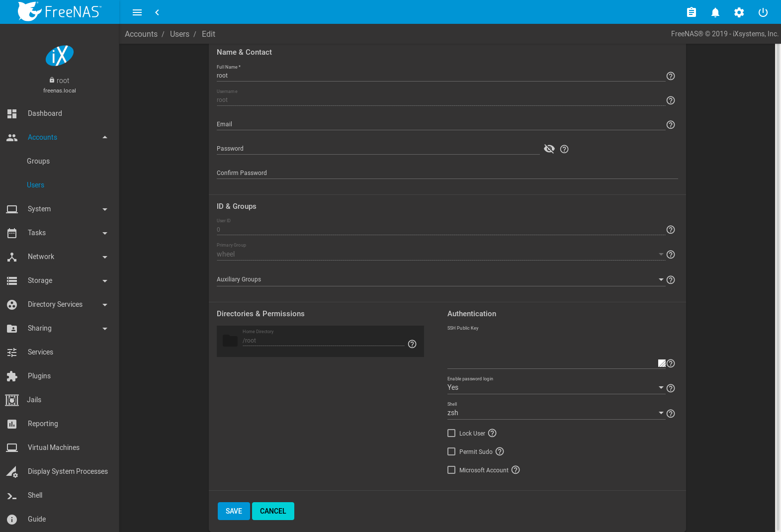Show help for User ID field

point(671,230)
